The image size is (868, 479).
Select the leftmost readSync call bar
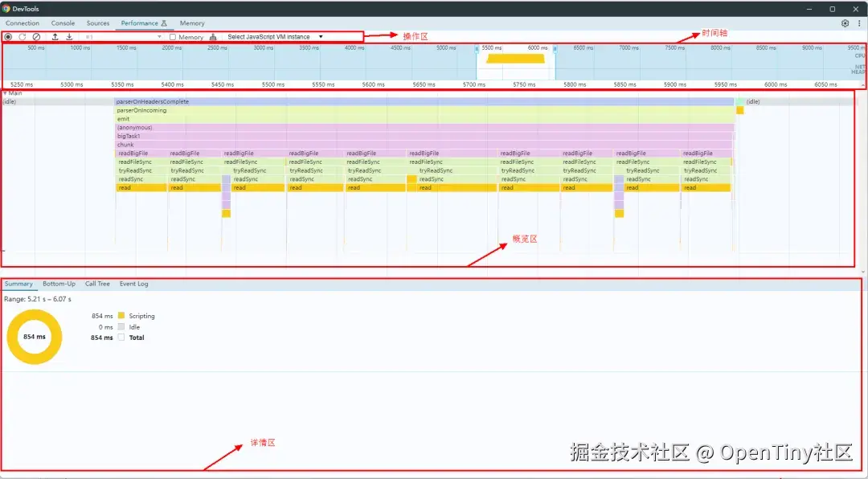pyautogui.click(x=141, y=179)
